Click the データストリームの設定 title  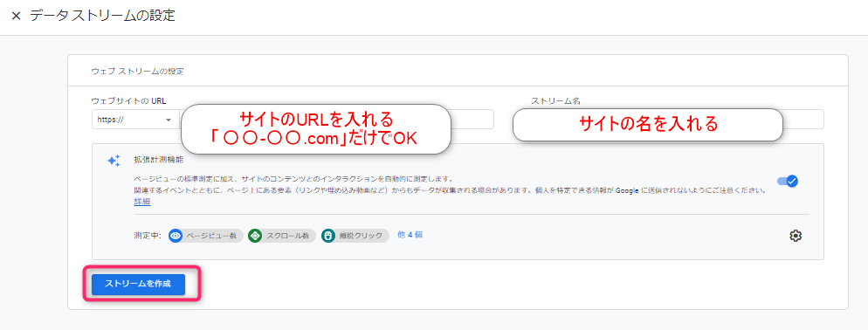(102, 16)
